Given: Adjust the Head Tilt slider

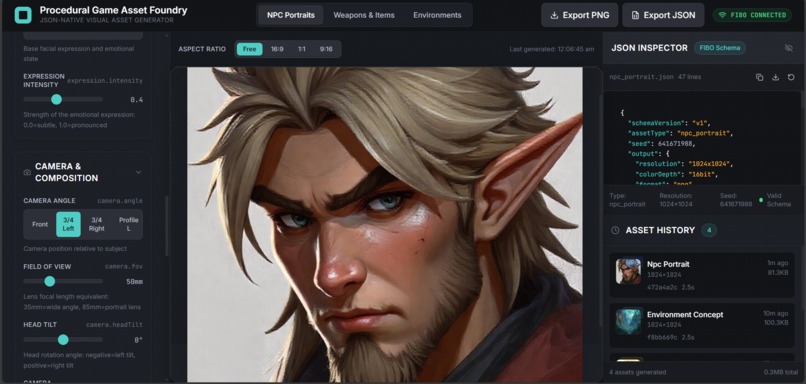Looking at the screenshot, I should pos(63,339).
